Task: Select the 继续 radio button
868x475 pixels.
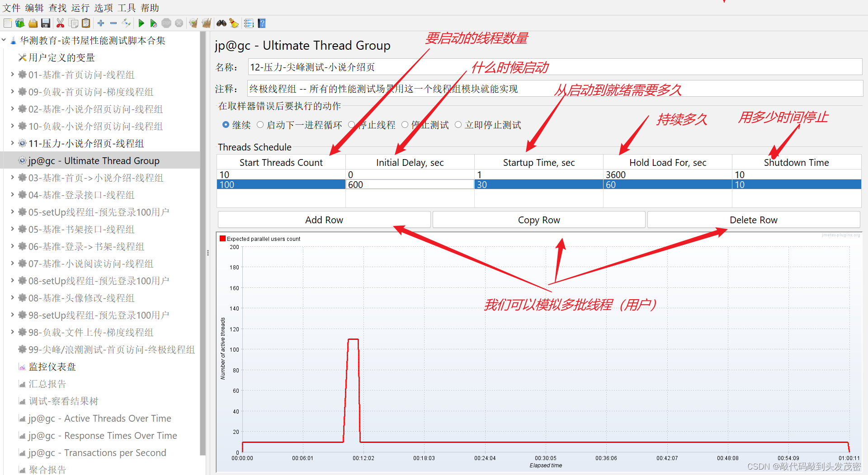Action: 226,125
